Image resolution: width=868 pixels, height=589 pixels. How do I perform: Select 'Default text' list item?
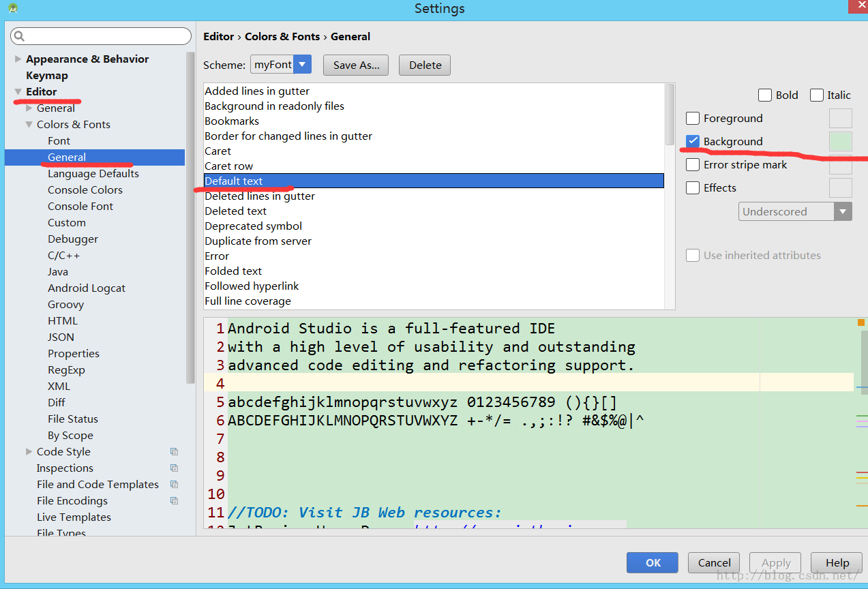tap(434, 181)
